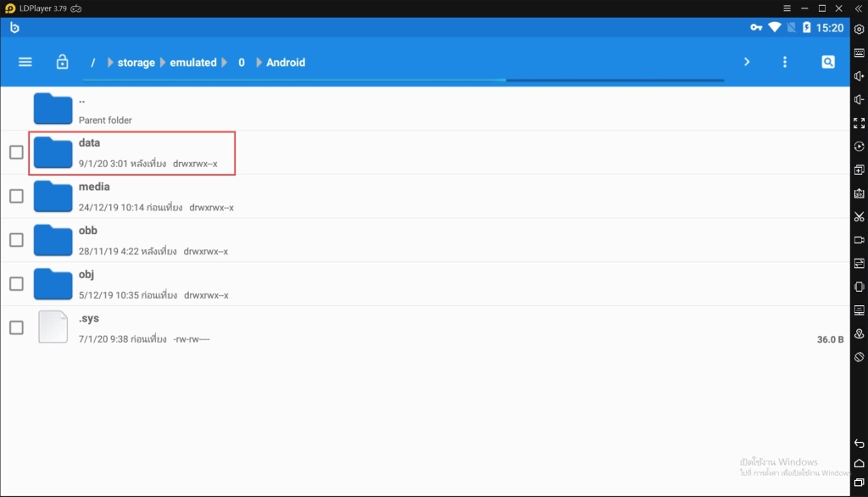The image size is (868, 497).
Task: Click the rotate screen icon
Action: click(x=860, y=357)
